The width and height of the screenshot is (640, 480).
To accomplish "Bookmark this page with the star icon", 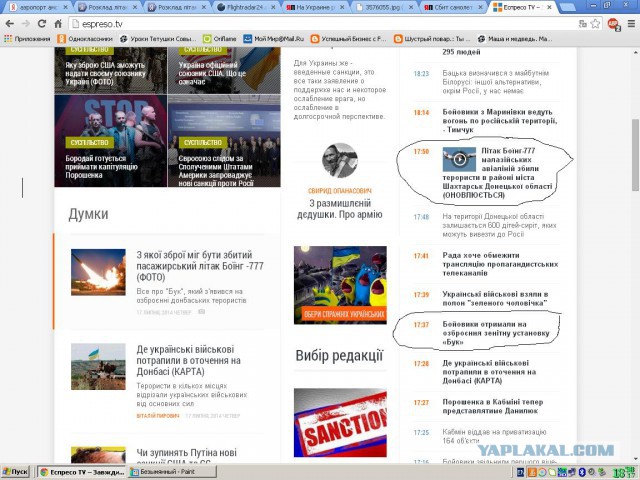I will point(596,24).
